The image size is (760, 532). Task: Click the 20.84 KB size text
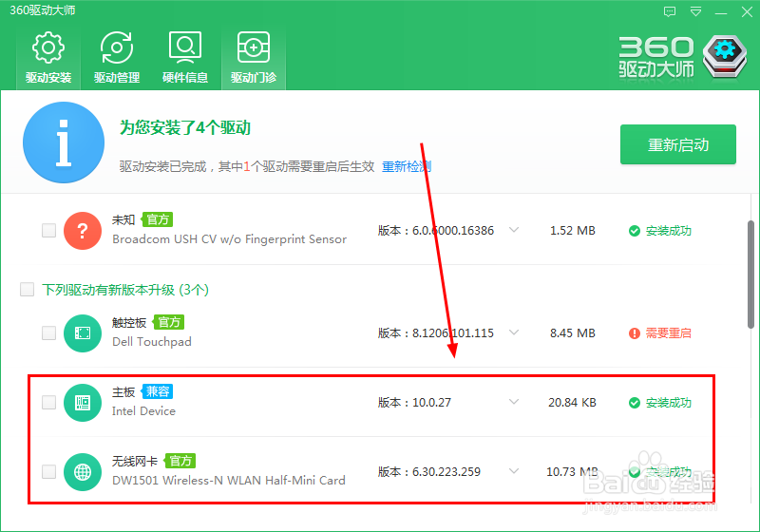coord(572,403)
